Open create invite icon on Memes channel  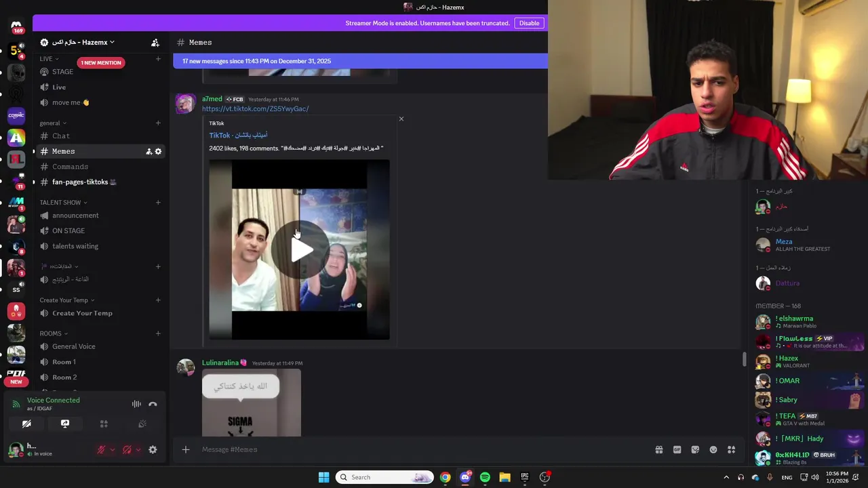coord(149,151)
